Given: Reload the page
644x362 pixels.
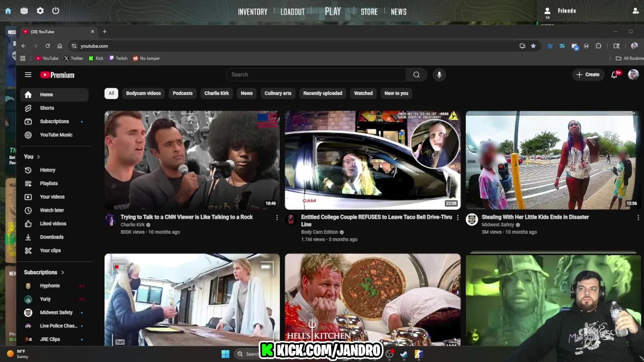Looking at the screenshot, I should [47, 46].
